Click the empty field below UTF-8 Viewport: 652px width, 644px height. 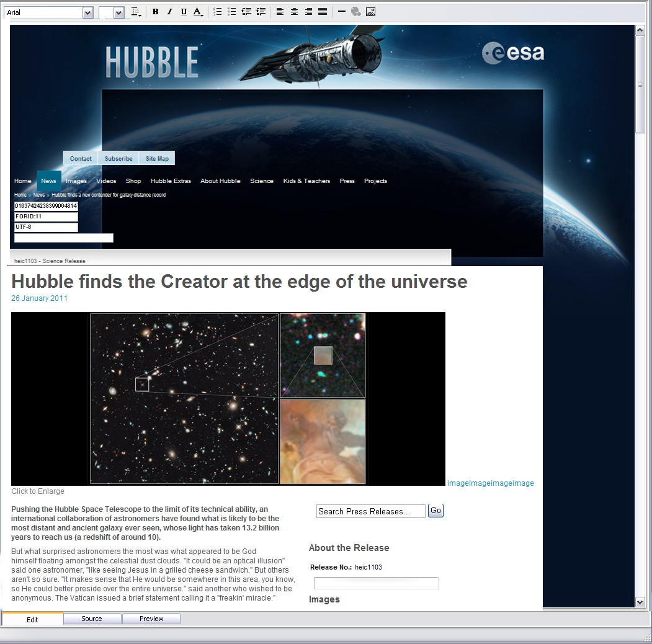[x=64, y=238]
